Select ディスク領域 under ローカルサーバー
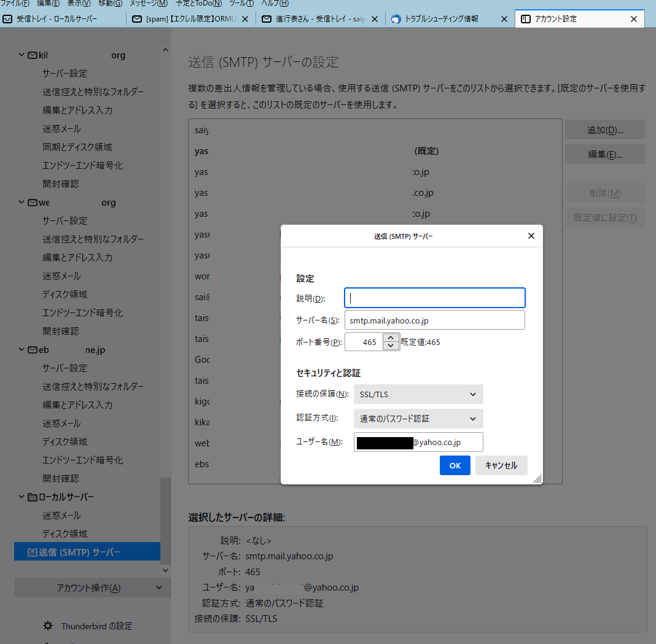 pos(65,533)
